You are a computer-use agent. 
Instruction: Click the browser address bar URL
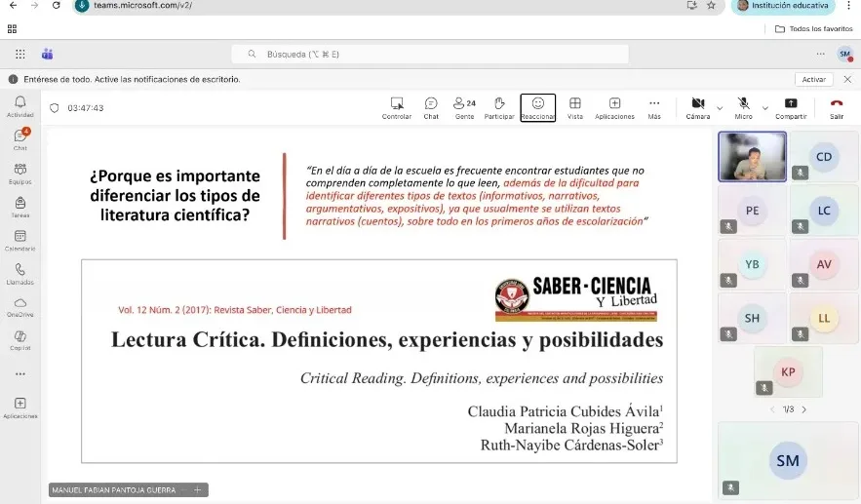click(142, 5)
